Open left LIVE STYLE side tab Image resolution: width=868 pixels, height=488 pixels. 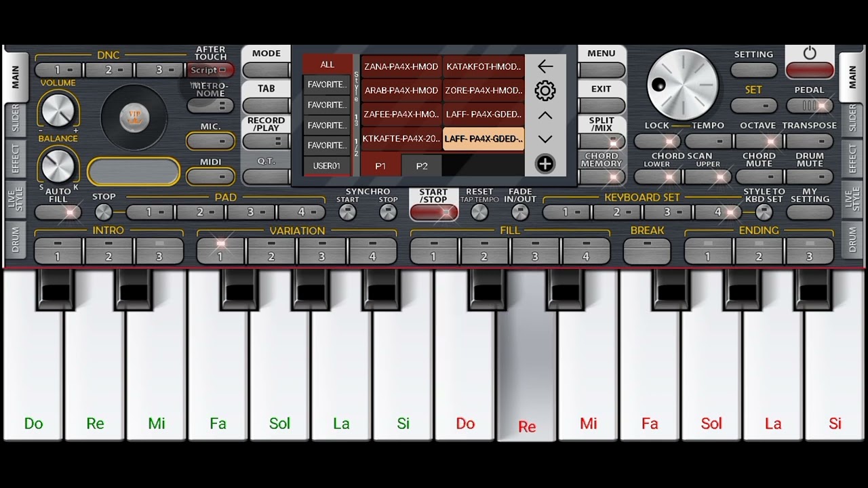pyautogui.click(x=16, y=200)
